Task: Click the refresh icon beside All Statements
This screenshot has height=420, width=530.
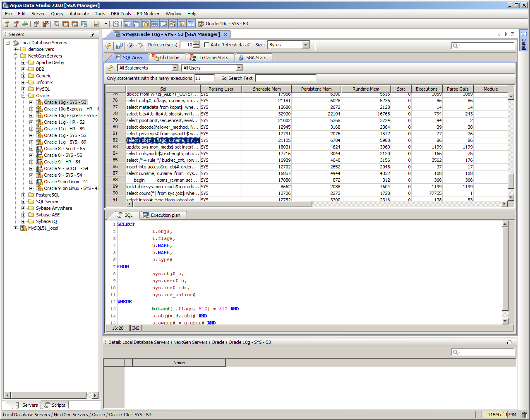Action: click(110, 68)
